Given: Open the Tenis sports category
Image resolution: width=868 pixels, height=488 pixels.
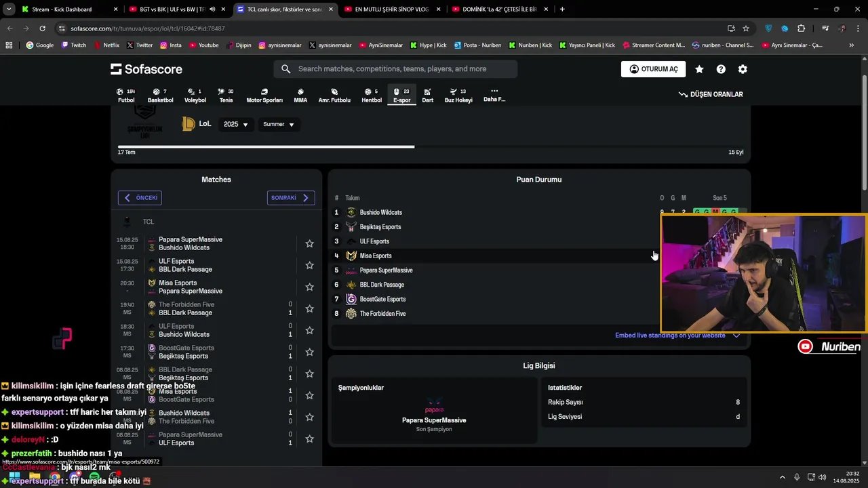Looking at the screenshot, I should [226, 96].
